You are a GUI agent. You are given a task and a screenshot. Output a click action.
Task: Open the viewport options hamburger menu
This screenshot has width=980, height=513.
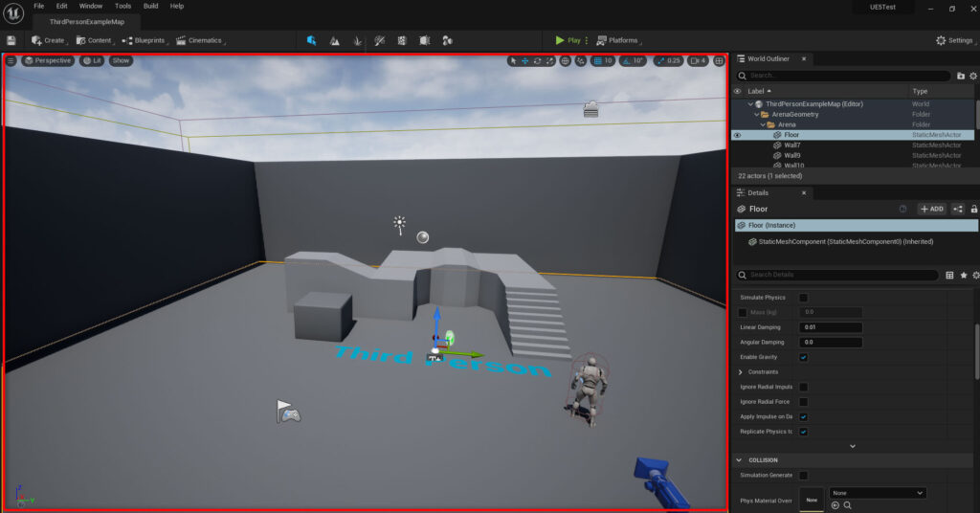(x=11, y=60)
